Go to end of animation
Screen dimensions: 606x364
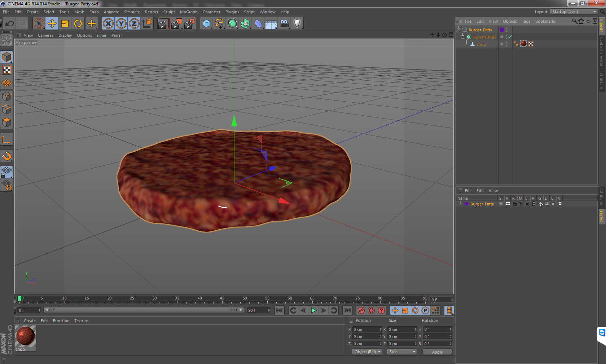tap(347, 310)
